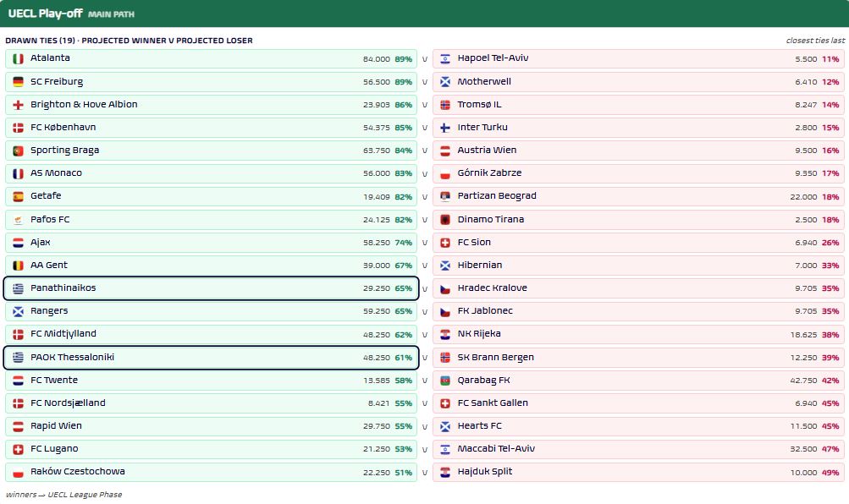
Task: Click the Netherlands flag beside Ajax
Action: tap(18, 243)
